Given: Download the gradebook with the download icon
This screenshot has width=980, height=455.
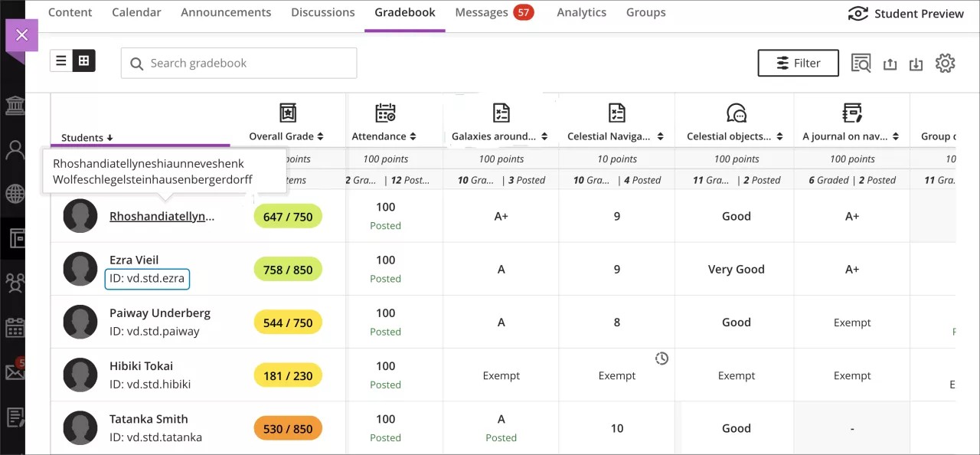Looking at the screenshot, I should coord(916,63).
